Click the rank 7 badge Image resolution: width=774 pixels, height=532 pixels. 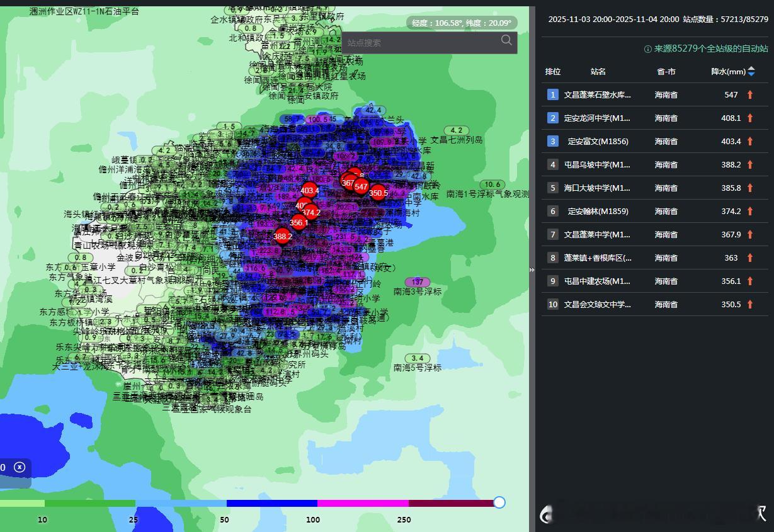coord(552,234)
